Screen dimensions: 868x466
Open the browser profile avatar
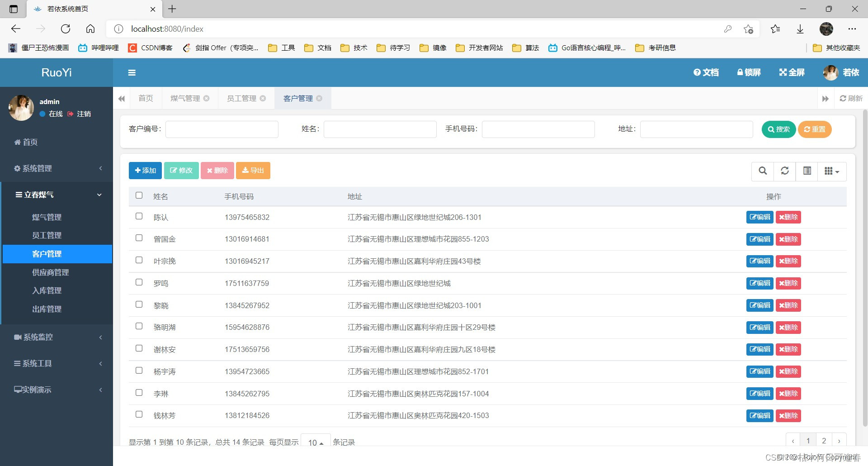(826, 29)
